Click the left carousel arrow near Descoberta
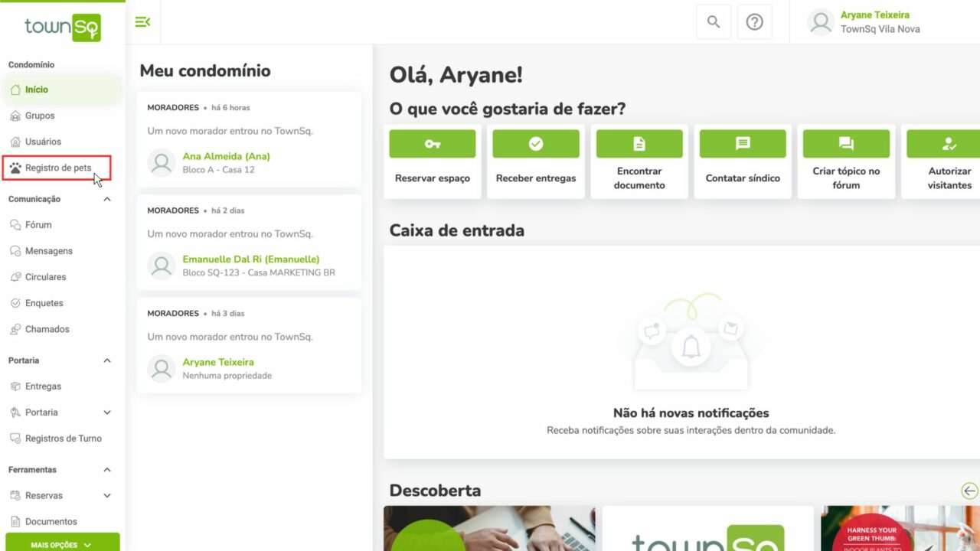 tap(969, 491)
